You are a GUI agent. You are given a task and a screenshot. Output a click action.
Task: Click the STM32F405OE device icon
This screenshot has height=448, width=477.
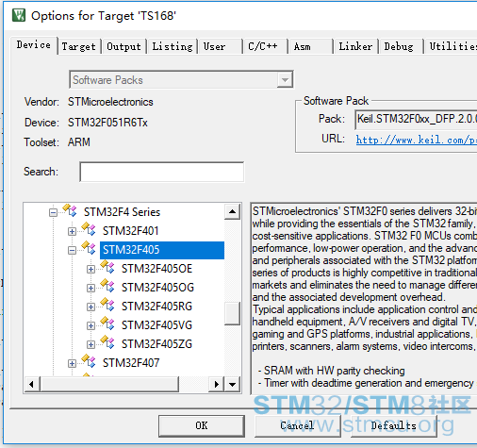tap(107, 267)
